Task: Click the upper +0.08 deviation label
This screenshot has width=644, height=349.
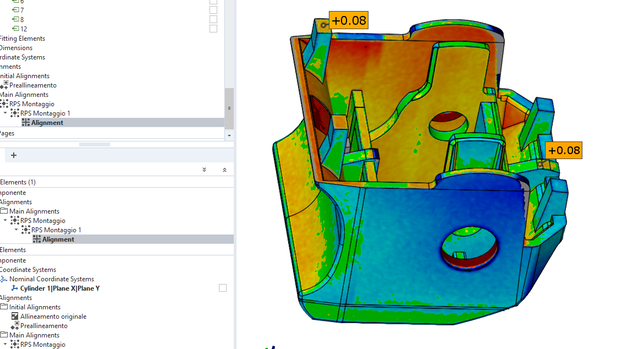Action: click(349, 20)
